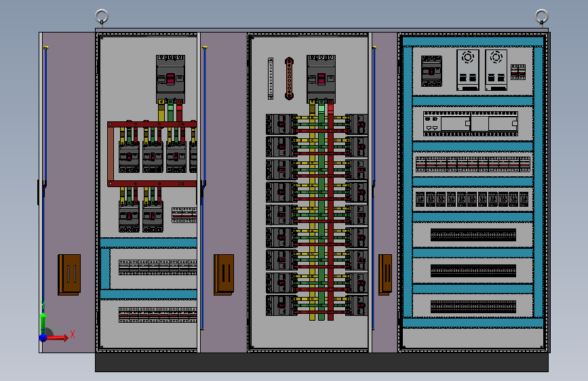Select the bottom-right branch breaker in the middle cabinet
This screenshot has height=381, width=588.
[x=357, y=305]
